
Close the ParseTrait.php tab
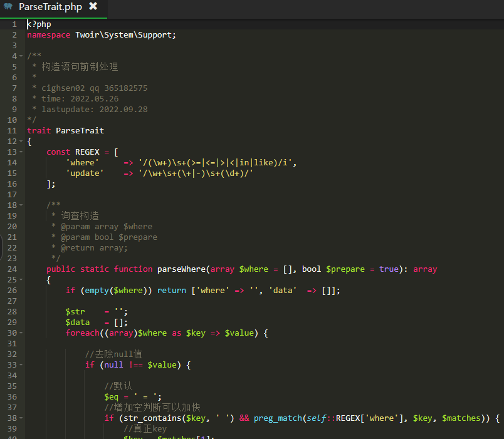[x=93, y=6]
